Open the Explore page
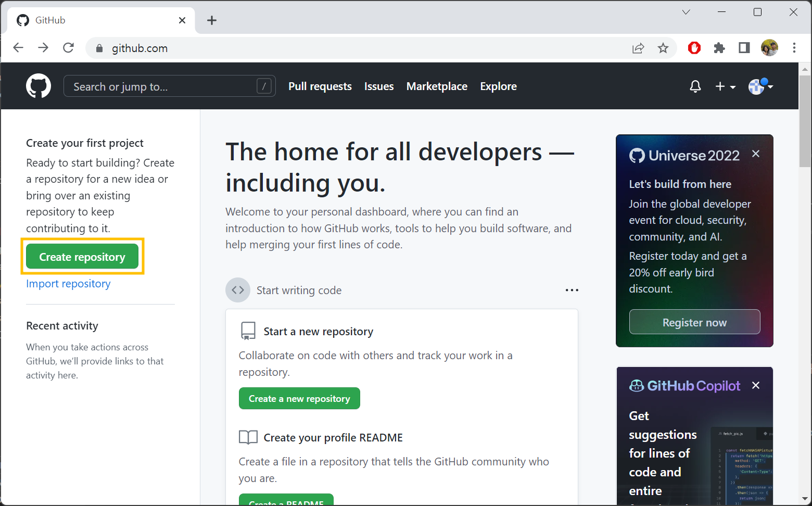Viewport: 812px width, 506px height. (x=498, y=86)
